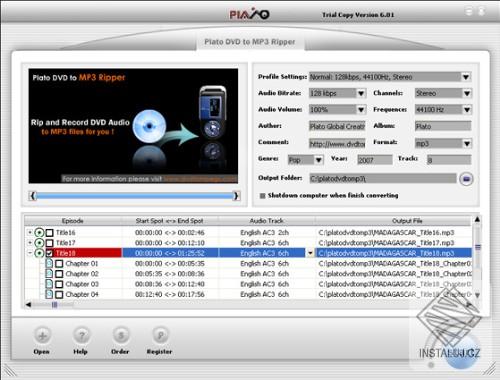Image resolution: width=500 pixels, height=380 pixels.
Task: Select the Chapter 01 row label
Action: coord(82,263)
